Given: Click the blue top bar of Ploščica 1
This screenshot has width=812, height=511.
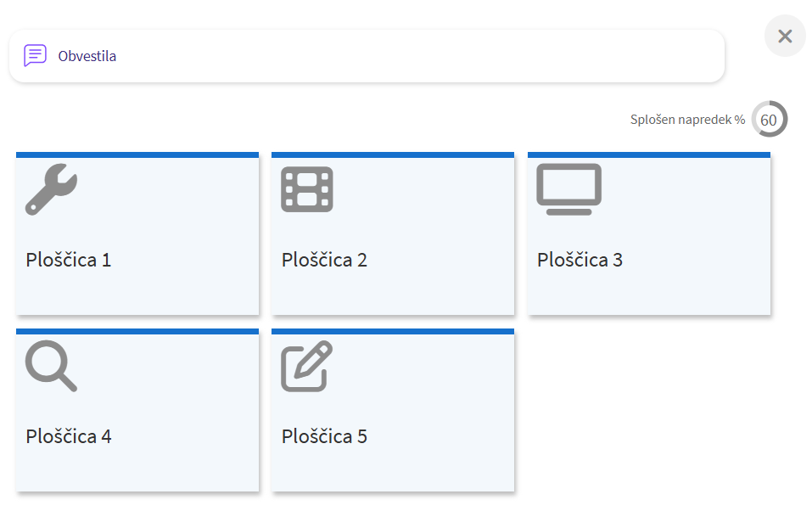Looking at the screenshot, I should tap(137, 155).
